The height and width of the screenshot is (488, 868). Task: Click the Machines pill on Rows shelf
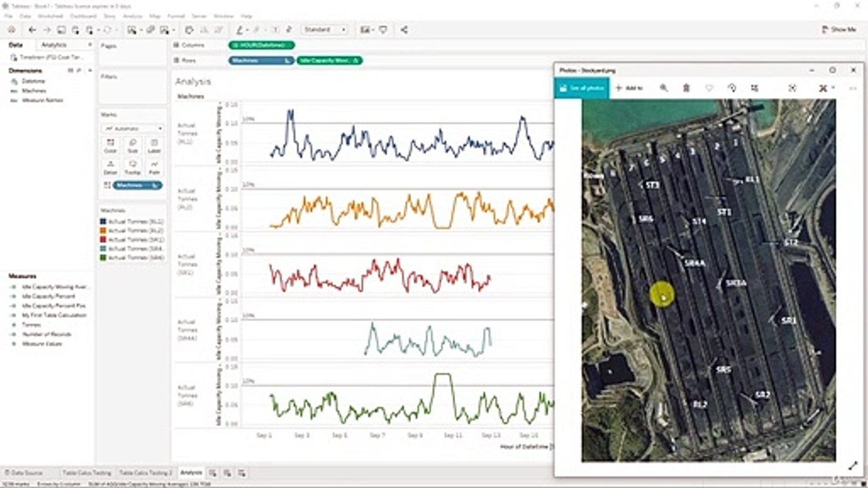261,60
